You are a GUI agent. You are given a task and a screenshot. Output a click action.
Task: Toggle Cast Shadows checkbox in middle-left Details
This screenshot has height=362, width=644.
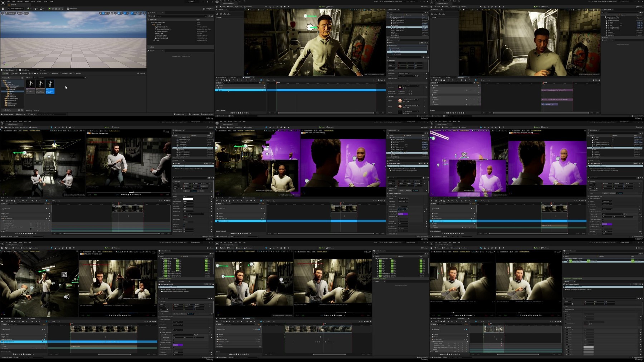pyautogui.click(x=184, y=227)
